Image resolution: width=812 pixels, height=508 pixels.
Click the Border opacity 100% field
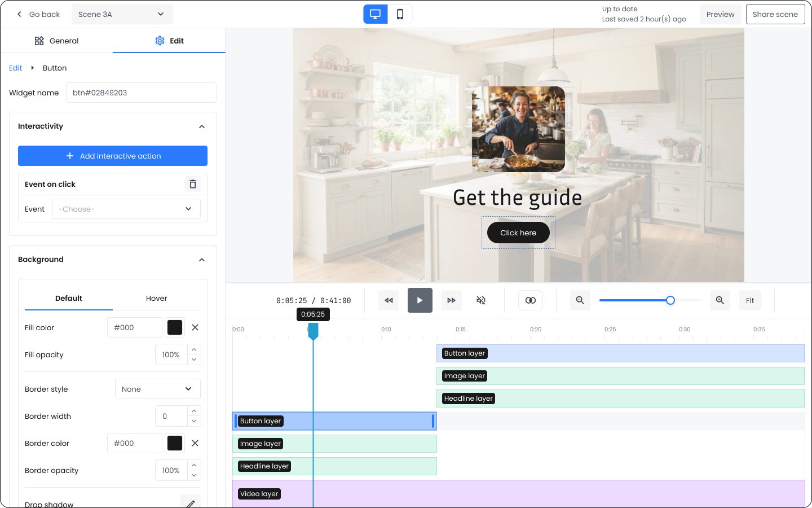[171, 470]
